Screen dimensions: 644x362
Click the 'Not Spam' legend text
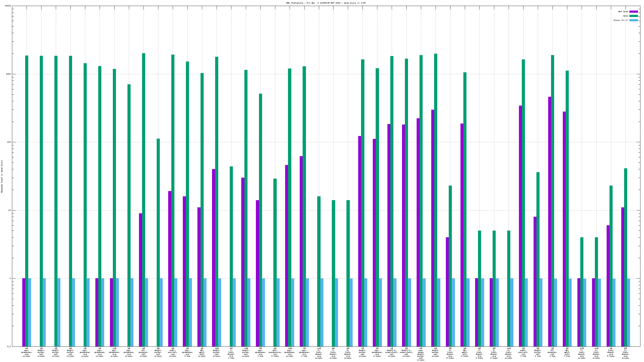[x=623, y=11]
